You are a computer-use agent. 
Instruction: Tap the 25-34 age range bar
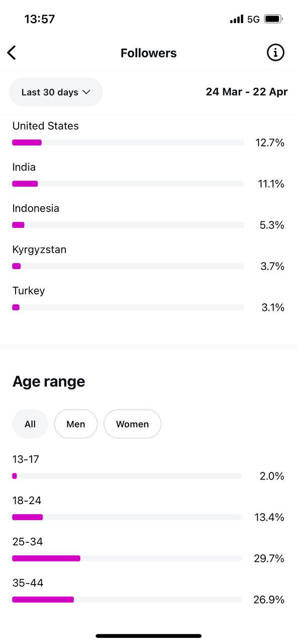coord(127,558)
